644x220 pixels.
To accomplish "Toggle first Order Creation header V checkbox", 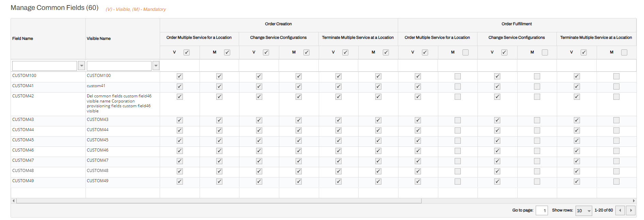I will (187, 52).
